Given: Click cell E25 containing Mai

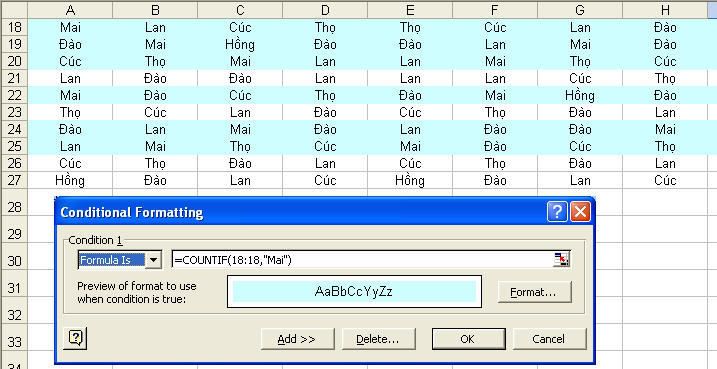Looking at the screenshot, I should coord(410,147).
